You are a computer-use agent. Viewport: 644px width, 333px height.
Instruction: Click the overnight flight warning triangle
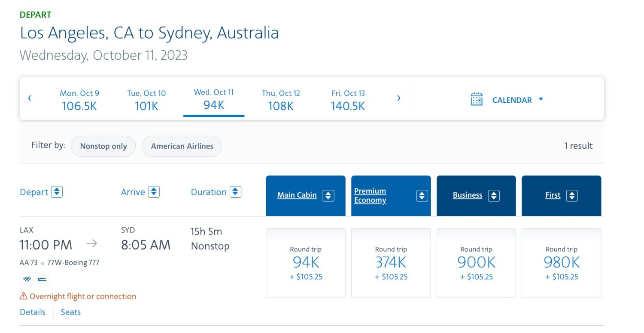click(23, 296)
